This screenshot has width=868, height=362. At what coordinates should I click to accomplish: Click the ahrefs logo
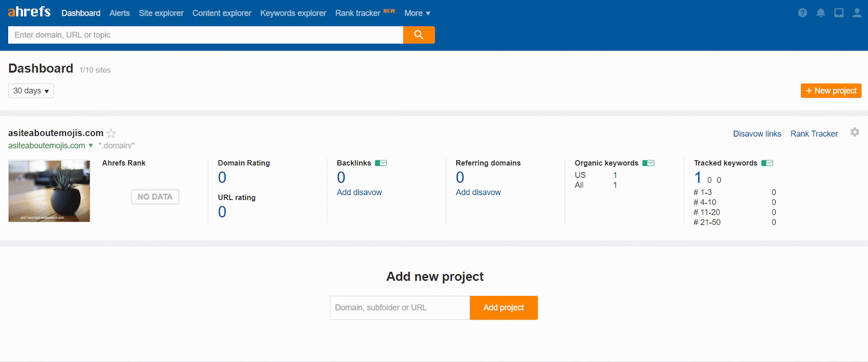point(29,12)
